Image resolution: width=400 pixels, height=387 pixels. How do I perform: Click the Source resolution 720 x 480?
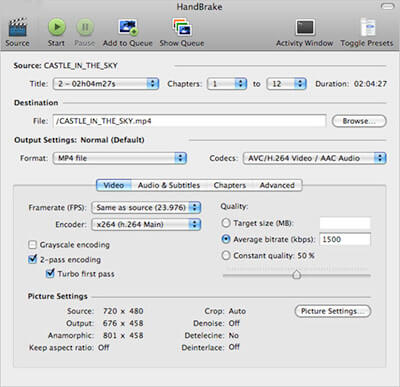pyautogui.click(x=123, y=311)
